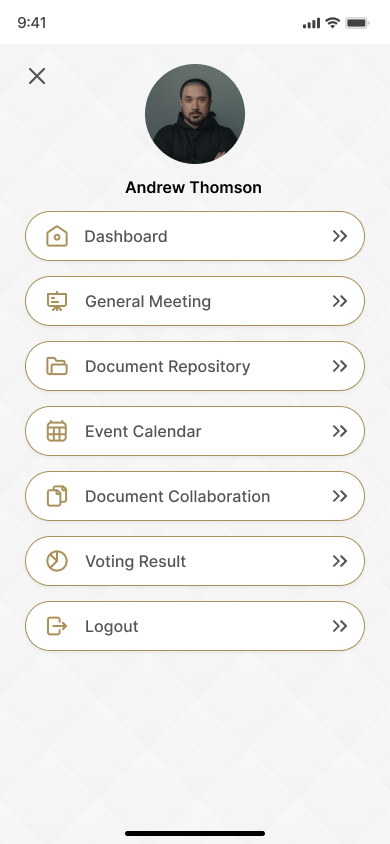Expand Event Calendar via its double chevron
The image size is (390, 844).
[x=340, y=431]
